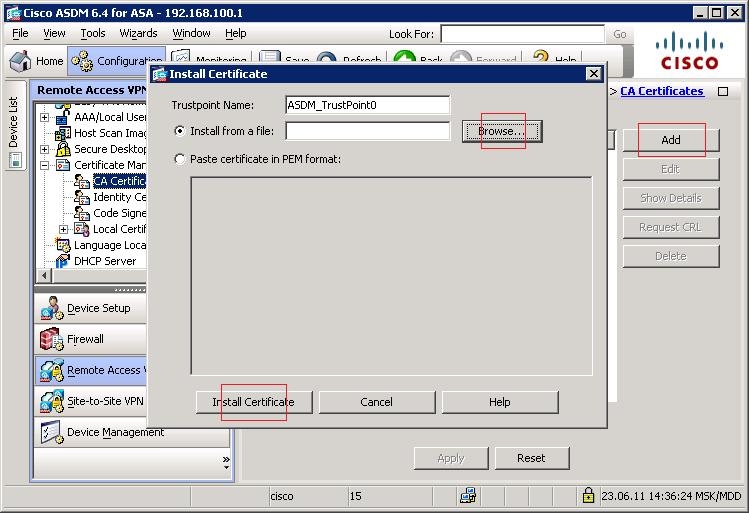Select Install from a file radio button
The height and width of the screenshot is (513, 749).
coord(180,131)
